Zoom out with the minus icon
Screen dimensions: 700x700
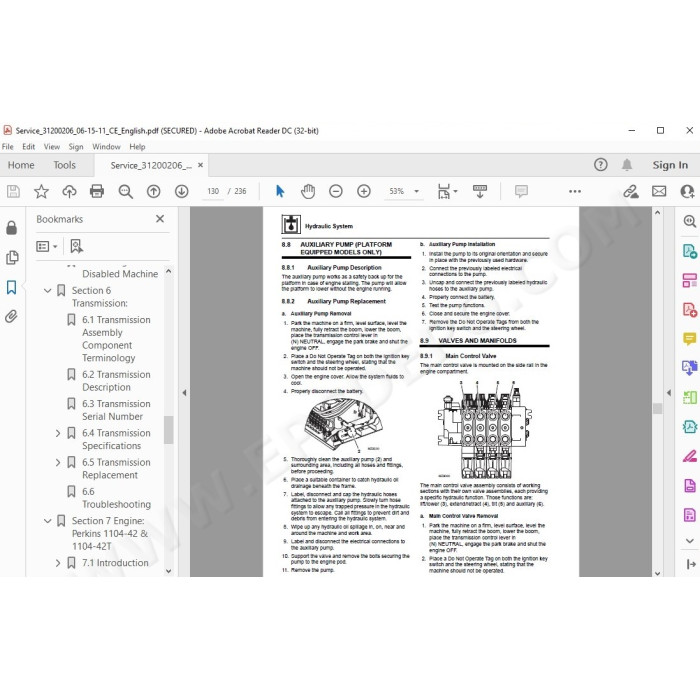(336, 192)
